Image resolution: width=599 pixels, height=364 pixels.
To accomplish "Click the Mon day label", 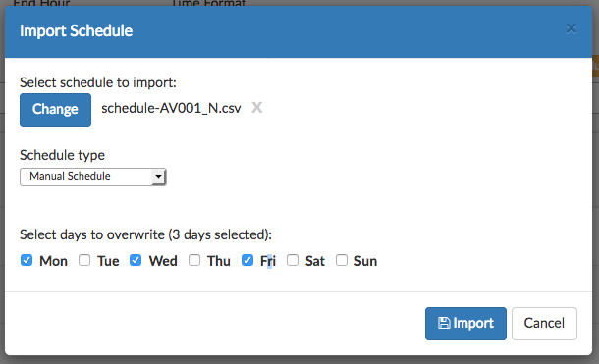I will (x=53, y=261).
